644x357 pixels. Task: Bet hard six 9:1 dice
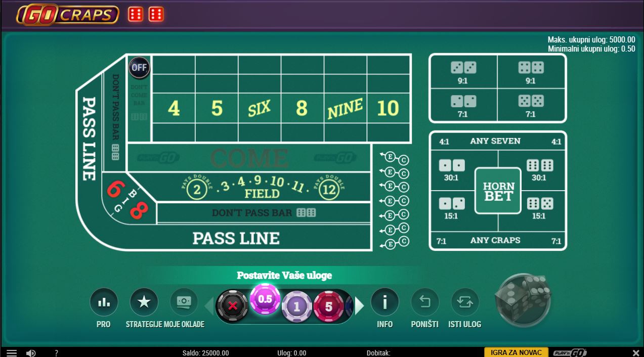click(x=463, y=72)
